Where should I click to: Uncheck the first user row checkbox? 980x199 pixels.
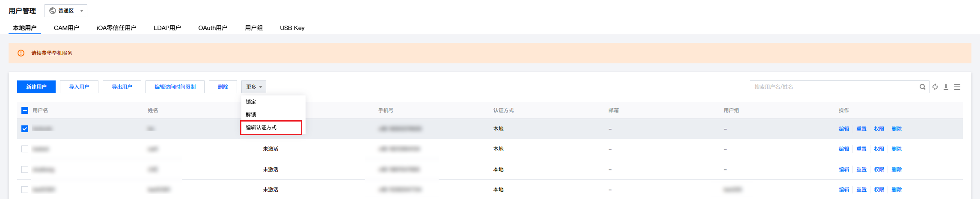pyautogui.click(x=25, y=129)
